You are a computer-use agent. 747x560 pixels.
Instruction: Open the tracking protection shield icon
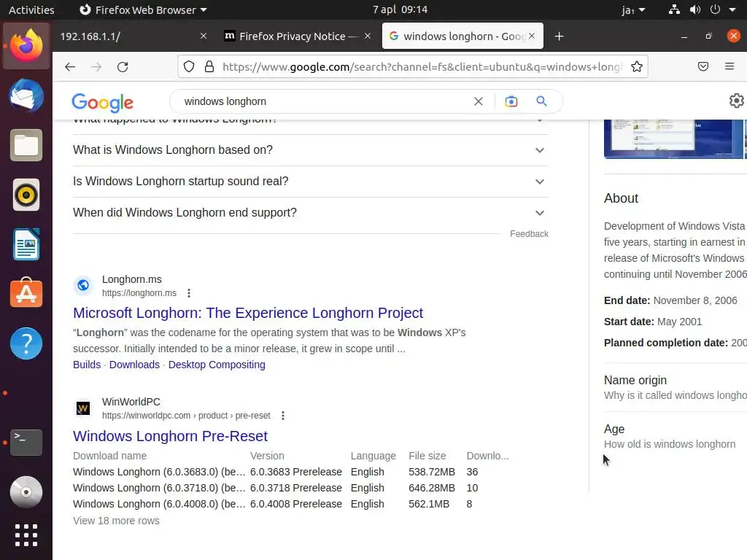(x=189, y=66)
